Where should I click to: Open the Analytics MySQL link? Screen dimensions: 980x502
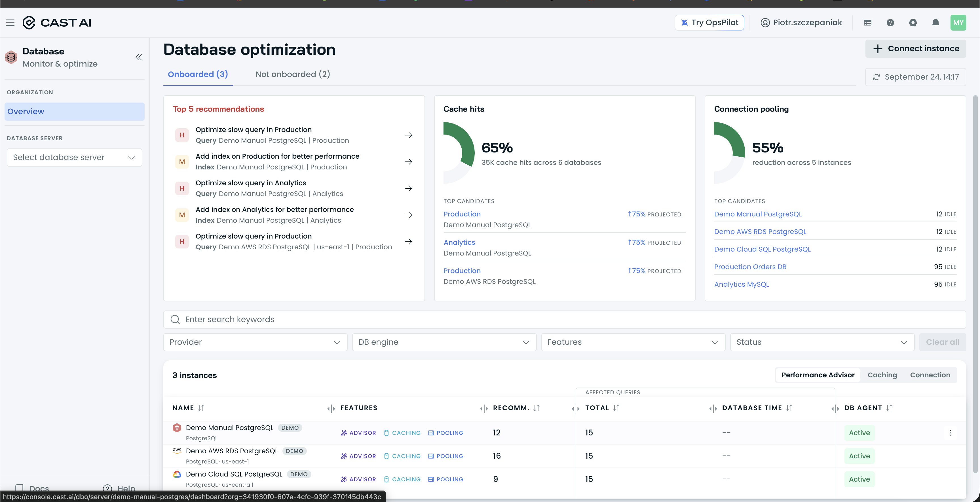point(741,284)
